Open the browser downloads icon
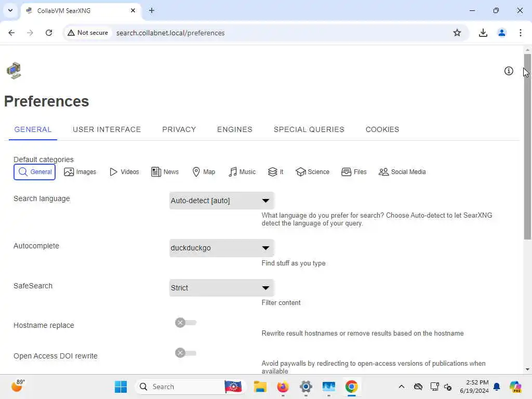 [483, 33]
